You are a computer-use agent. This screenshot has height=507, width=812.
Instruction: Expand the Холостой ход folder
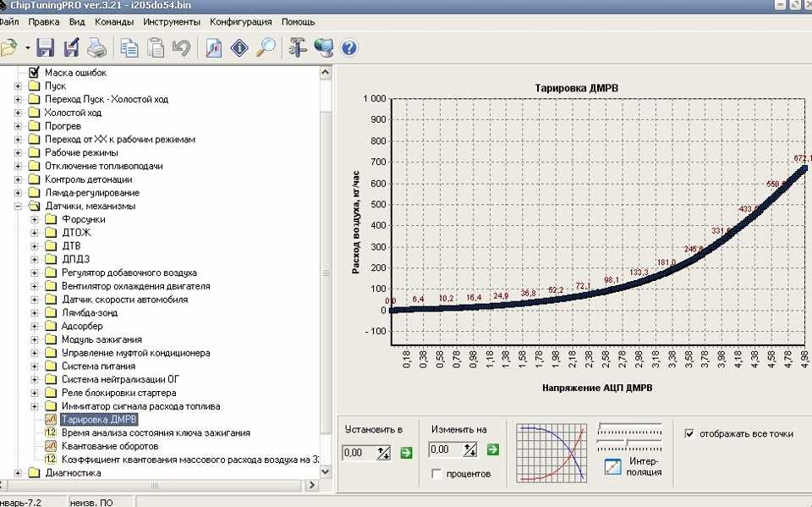(18, 113)
